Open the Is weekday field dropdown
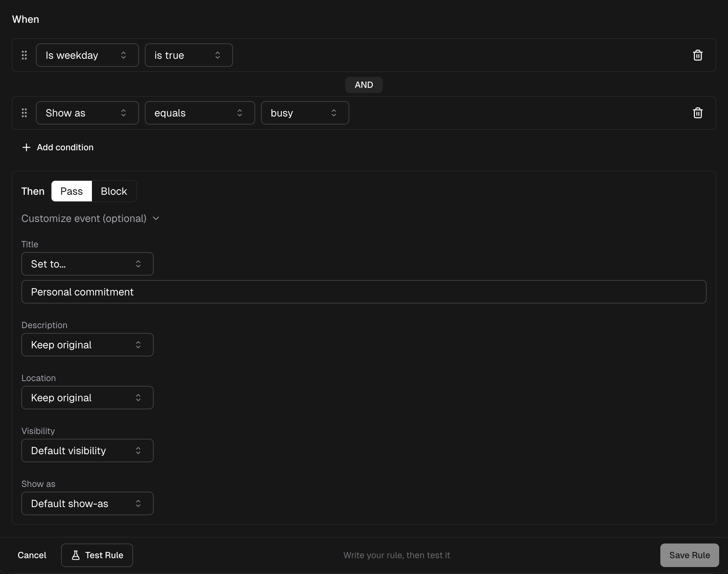728x574 pixels. 88,55
